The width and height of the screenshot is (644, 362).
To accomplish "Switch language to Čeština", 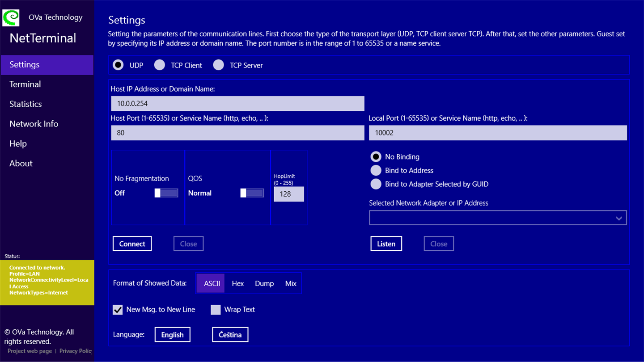I will [230, 335].
